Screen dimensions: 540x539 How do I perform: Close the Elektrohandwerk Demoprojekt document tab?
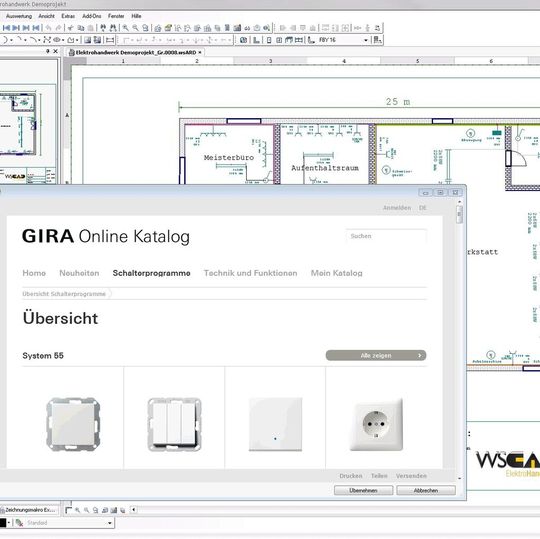200,52
